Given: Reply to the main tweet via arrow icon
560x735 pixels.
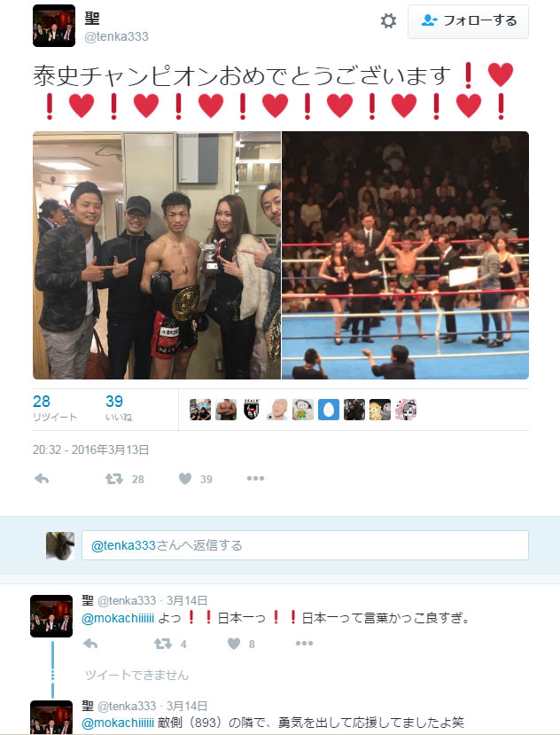Looking at the screenshot, I should click(42, 479).
